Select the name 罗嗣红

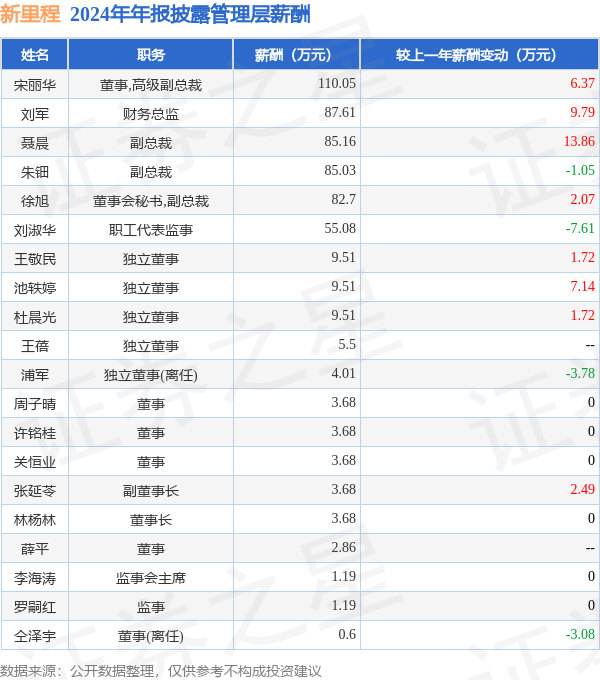coord(35,608)
